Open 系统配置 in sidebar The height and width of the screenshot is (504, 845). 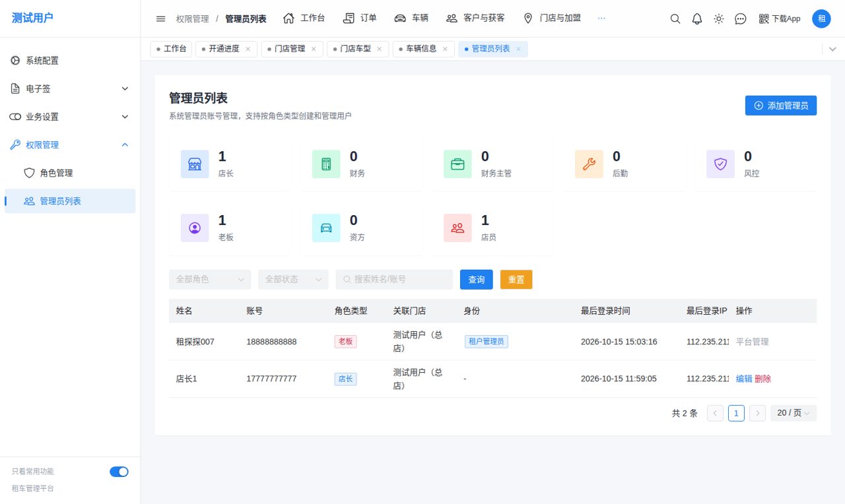(70, 61)
